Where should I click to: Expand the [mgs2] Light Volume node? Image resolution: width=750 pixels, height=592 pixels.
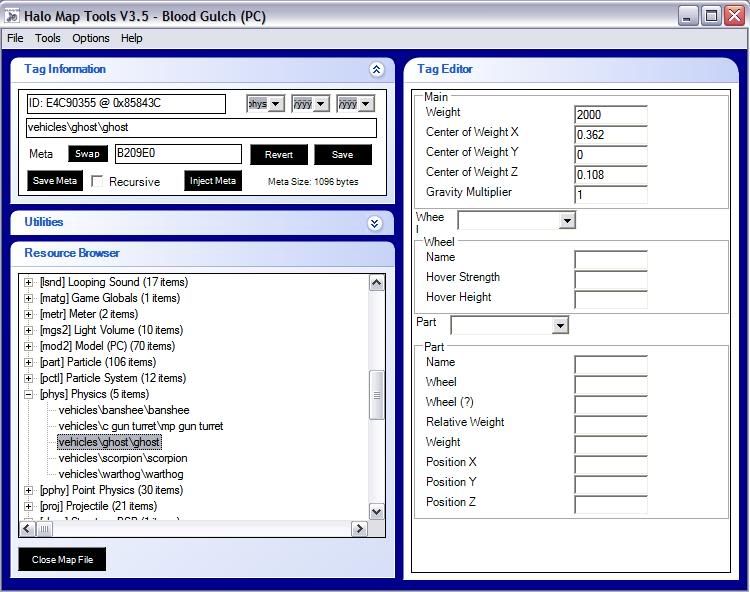tap(29, 330)
